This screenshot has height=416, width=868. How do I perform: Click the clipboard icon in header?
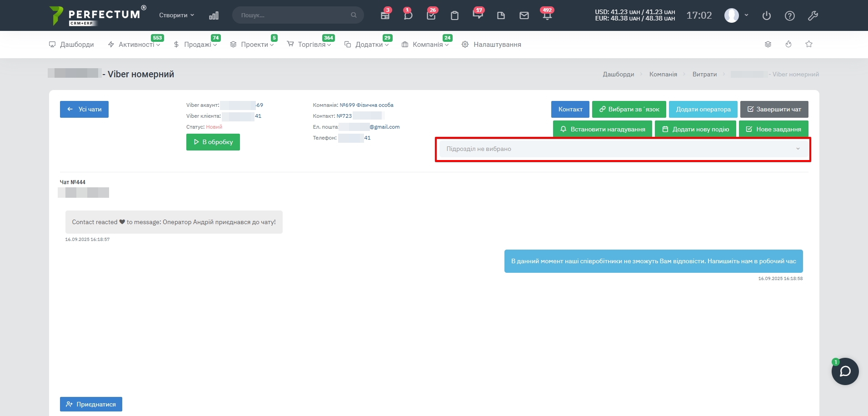point(454,15)
